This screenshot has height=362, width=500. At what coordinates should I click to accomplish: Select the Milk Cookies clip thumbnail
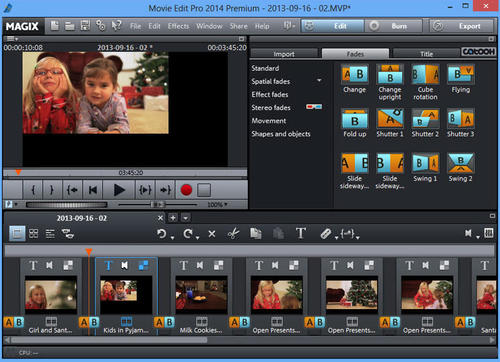point(201,295)
